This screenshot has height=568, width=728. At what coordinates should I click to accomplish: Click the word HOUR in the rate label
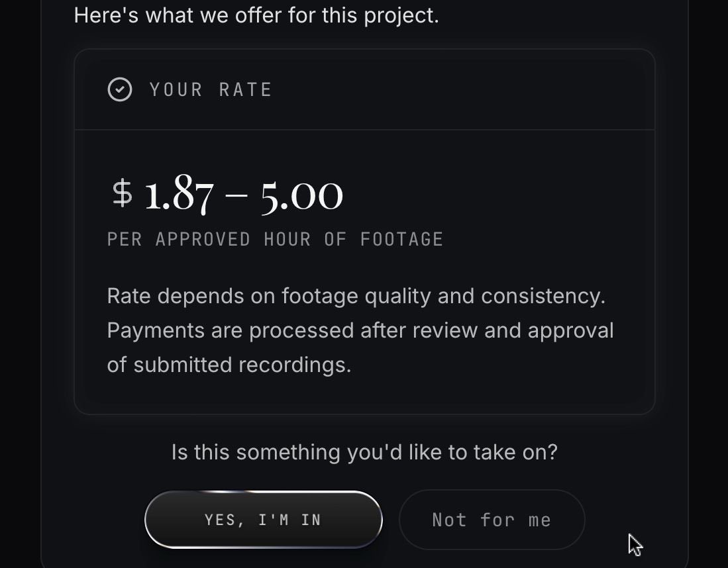click(287, 239)
